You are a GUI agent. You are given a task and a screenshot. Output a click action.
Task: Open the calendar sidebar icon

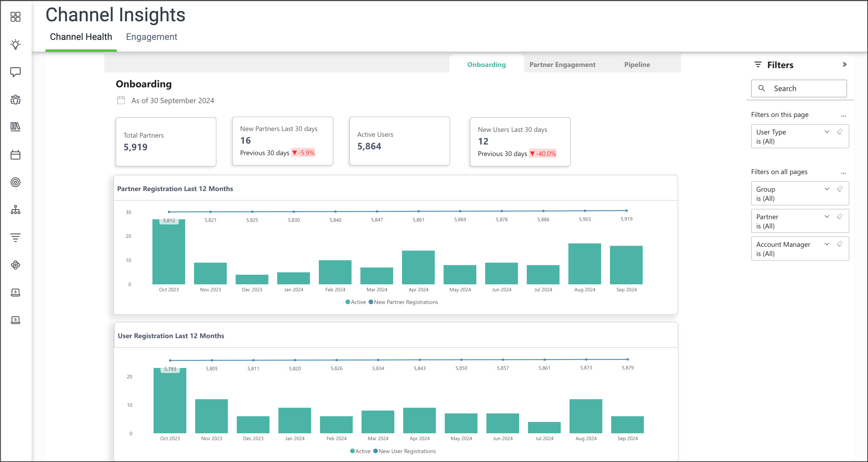tap(16, 155)
